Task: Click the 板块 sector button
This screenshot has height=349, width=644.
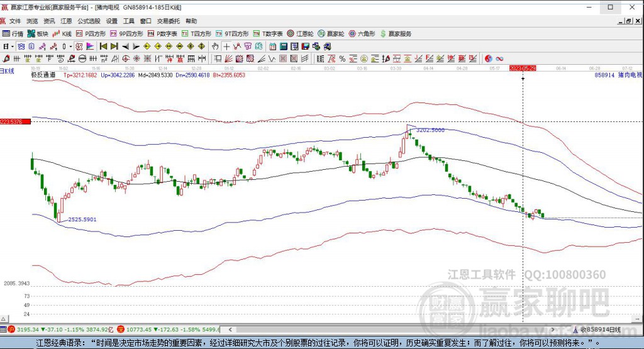Action: pyautogui.click(x=38, y=34)
